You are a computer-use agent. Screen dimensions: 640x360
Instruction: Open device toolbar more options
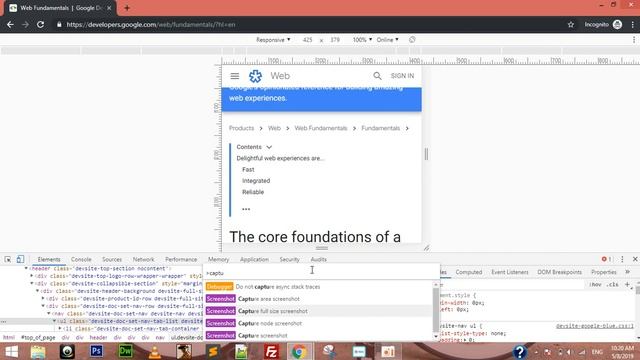(x=633, y=40)
